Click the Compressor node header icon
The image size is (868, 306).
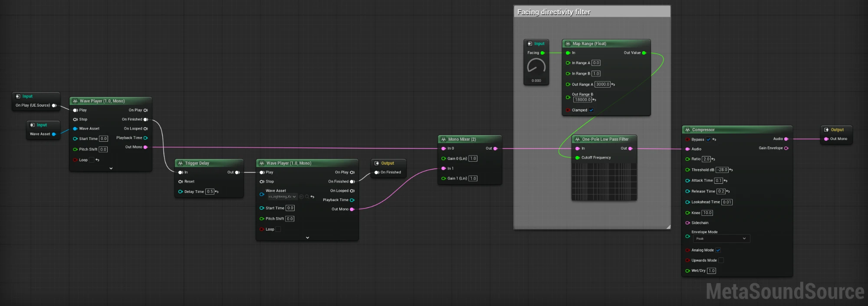687,130
